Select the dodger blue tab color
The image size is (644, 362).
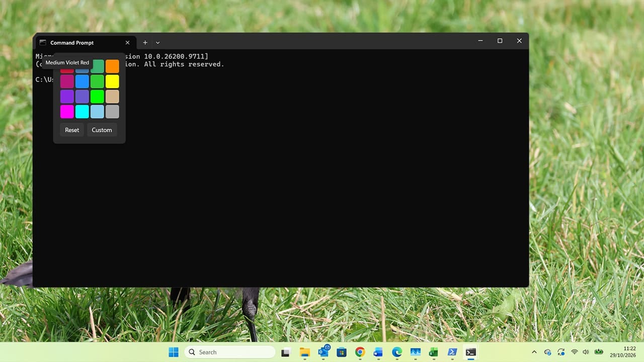point(82,81)
